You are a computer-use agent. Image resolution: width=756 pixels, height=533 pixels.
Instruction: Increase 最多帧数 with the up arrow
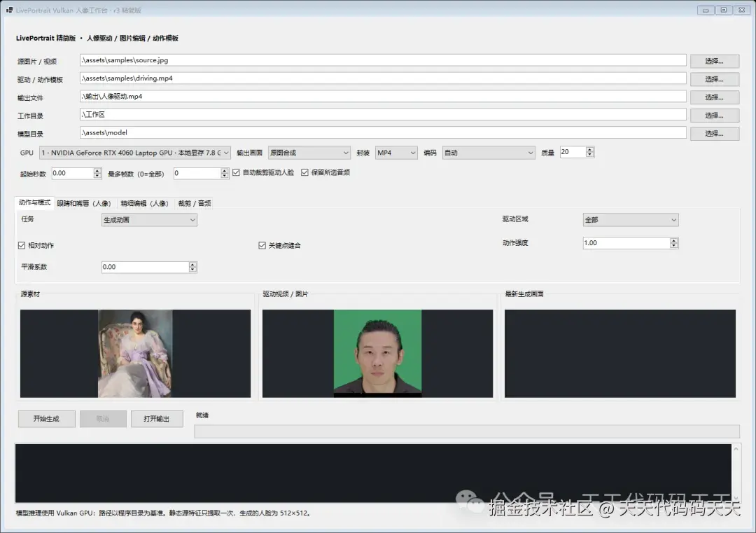click(224, 171)
